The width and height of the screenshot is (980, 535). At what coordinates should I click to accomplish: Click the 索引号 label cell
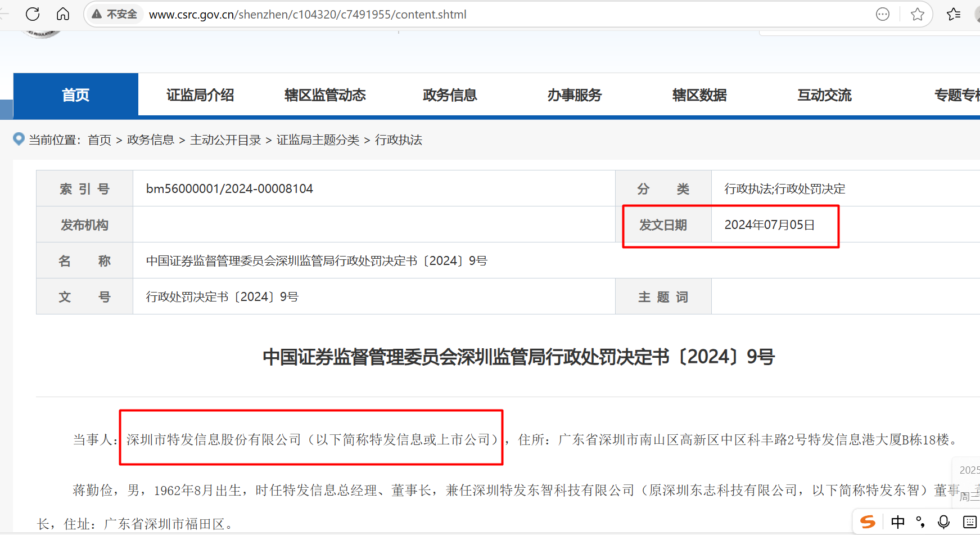point(84,188)
